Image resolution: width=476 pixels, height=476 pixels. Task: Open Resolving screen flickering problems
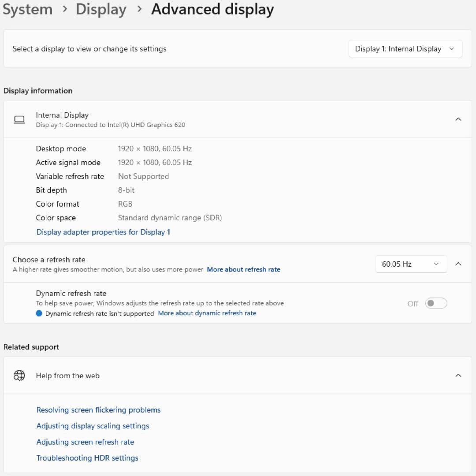pyautogui.click(x=98, y=410)
